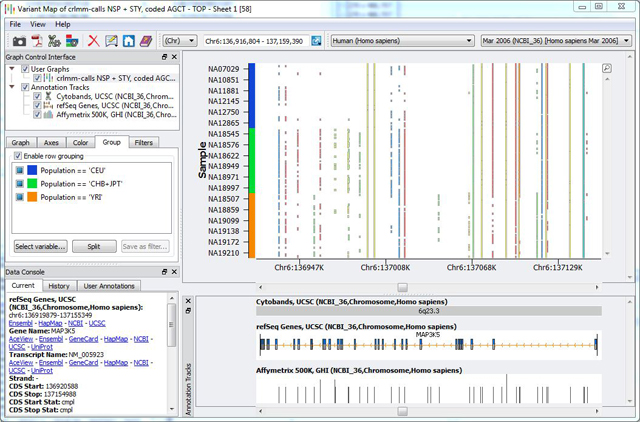
Task: Click the Select variable... button
Action: pos(40,247)
